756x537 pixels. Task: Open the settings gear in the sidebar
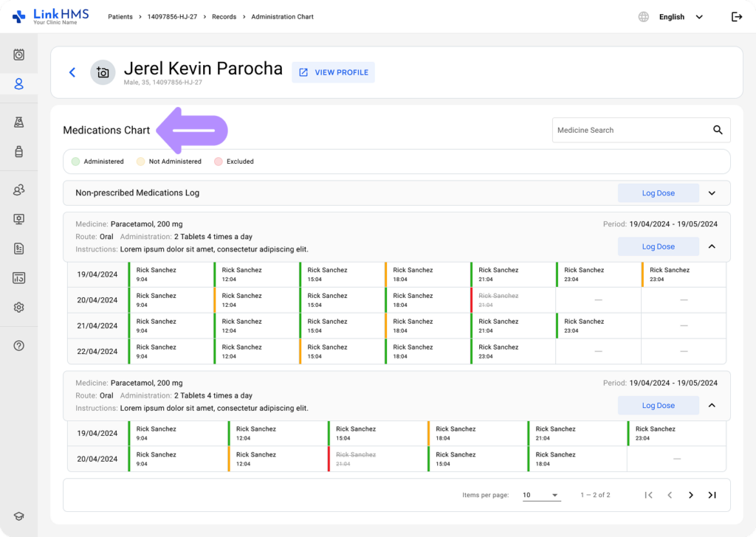pyautogui.click(x=19, y=308)
